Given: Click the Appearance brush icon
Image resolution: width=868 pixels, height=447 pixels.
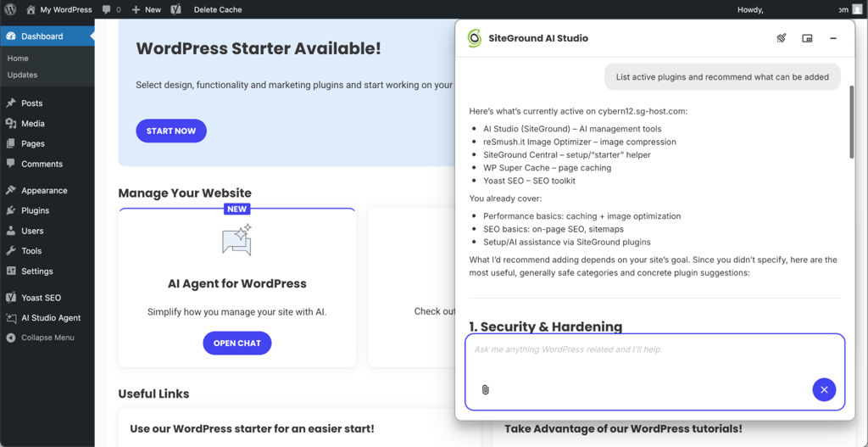Looking at the screenshot, I should coord(10,190).
